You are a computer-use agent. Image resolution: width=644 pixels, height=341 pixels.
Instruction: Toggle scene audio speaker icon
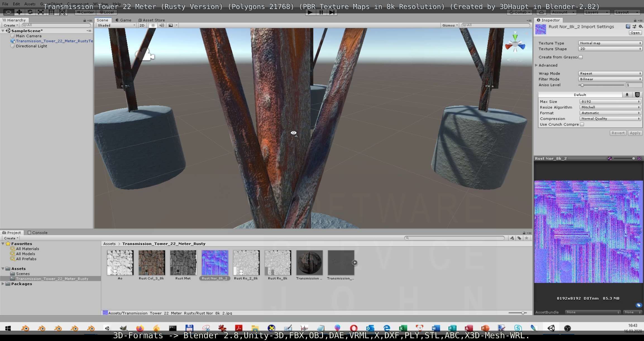click(x=162, y=25)
